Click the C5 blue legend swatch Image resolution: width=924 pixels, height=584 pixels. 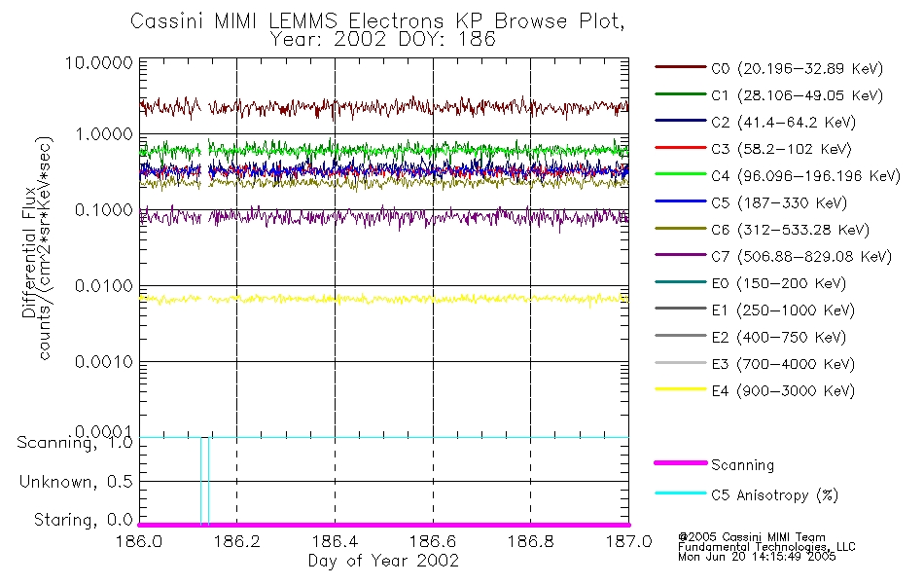pyautogui.click(x=680, y=201)
